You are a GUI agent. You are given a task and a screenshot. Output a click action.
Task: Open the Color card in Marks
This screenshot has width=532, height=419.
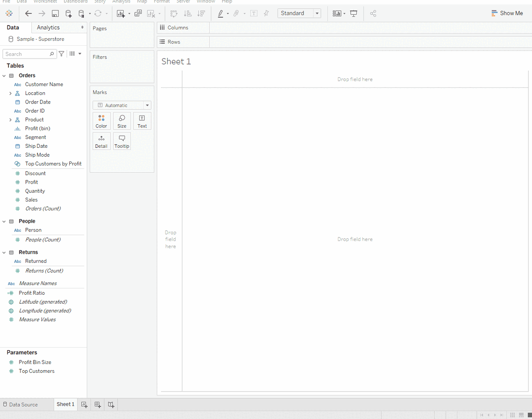102,121
